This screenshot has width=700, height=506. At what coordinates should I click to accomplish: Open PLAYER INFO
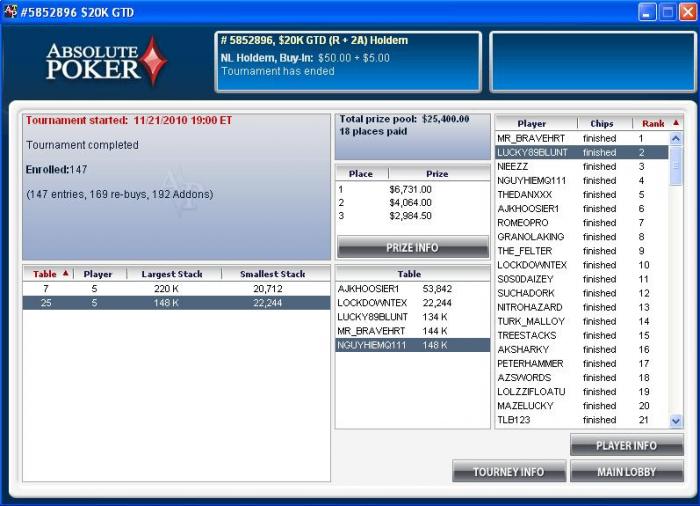[x=626, y=445]
